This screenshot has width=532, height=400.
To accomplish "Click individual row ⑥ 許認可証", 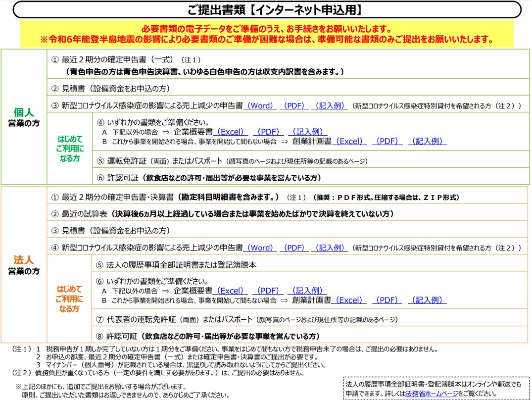I will coord(311,177).
